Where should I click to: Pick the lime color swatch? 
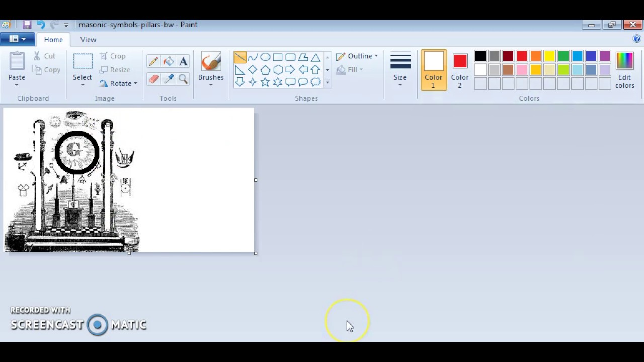[563, 70]
